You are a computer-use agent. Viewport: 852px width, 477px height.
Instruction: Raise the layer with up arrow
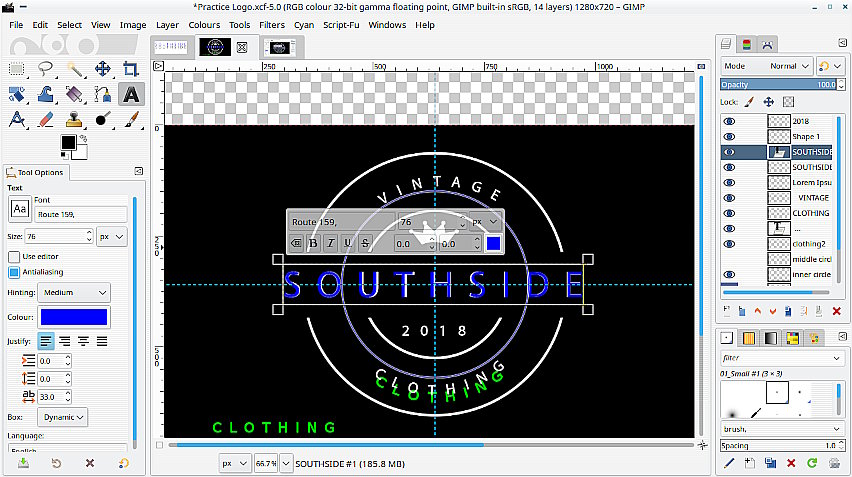pyautogui.click(x=757, y=311)
